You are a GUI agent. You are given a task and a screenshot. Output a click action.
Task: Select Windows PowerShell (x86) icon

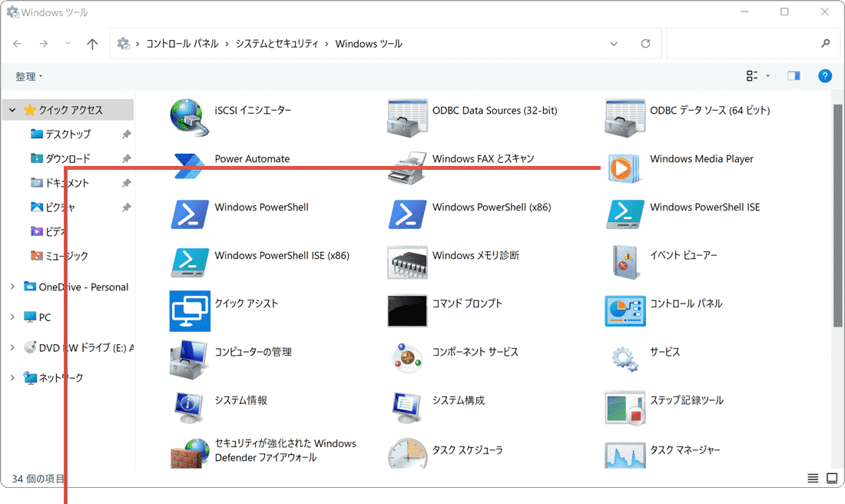407,214
